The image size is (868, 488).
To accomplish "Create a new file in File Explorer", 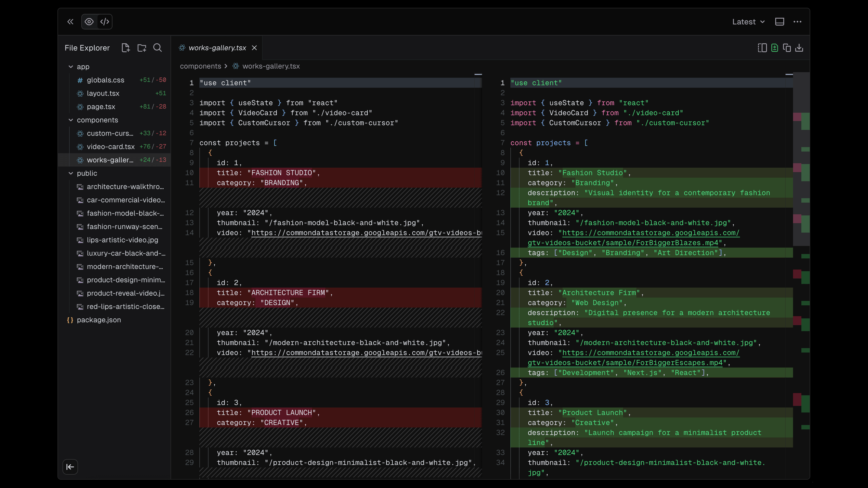I will (x=126, y=47).
